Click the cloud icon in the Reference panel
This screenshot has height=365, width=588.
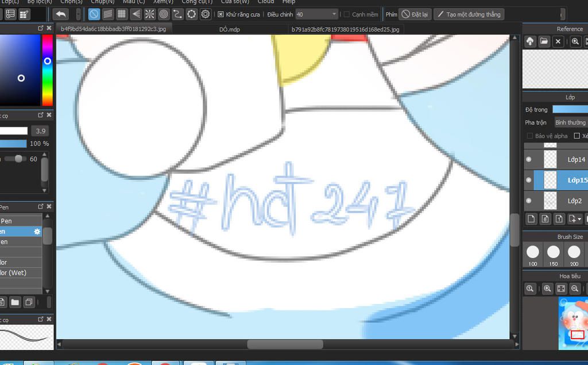click(x=530, y=41)
